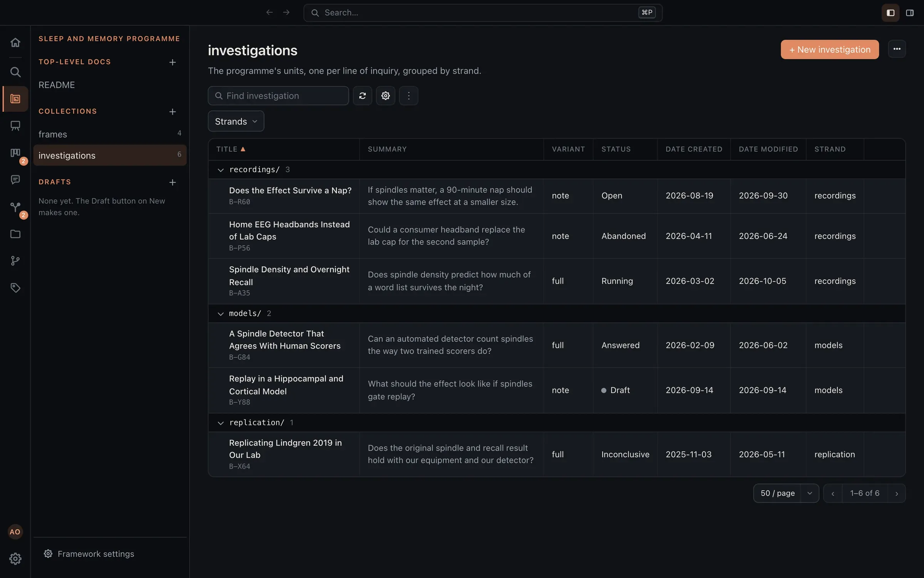Collapse the models/ group

(221, 314)
